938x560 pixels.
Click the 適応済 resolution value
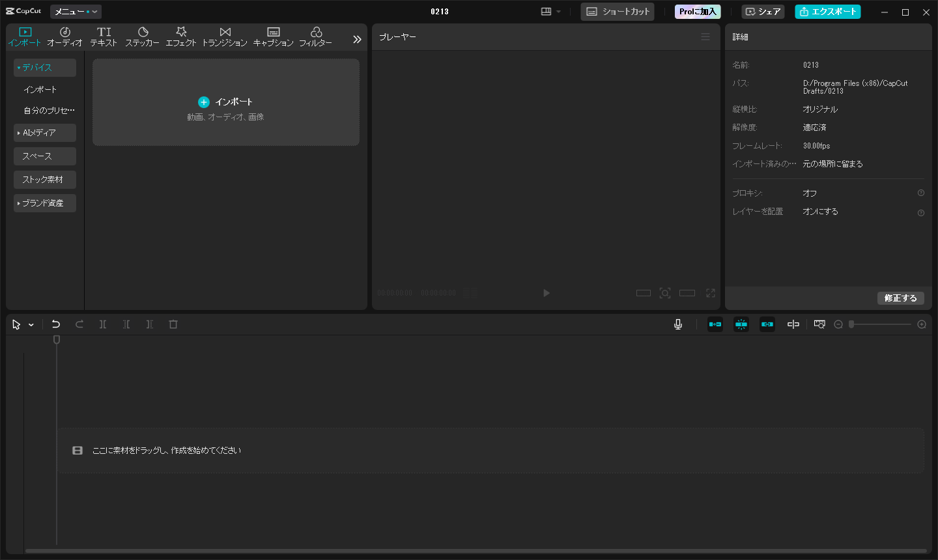tap(814, 128)
